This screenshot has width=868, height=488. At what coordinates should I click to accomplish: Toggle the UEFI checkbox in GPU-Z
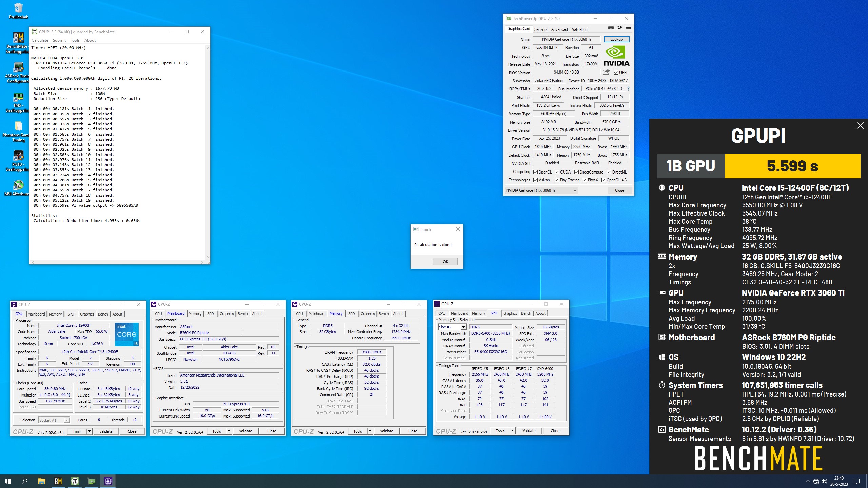coord(616,73)
